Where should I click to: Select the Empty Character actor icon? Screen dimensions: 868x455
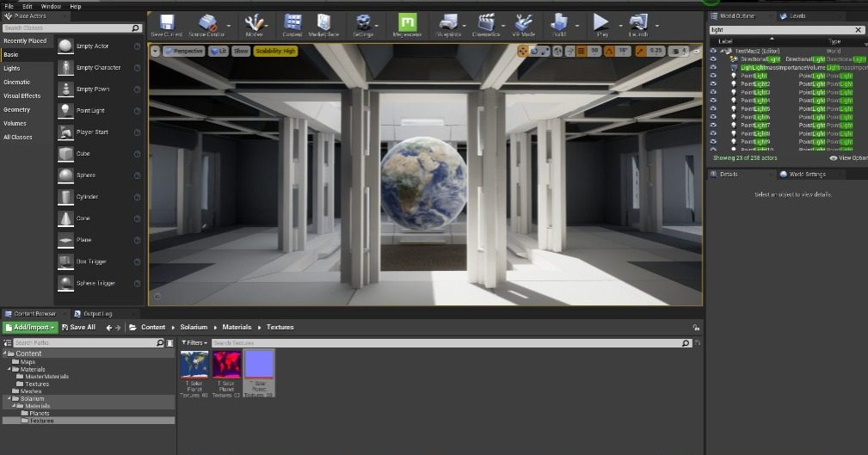(x=65, y=68)
